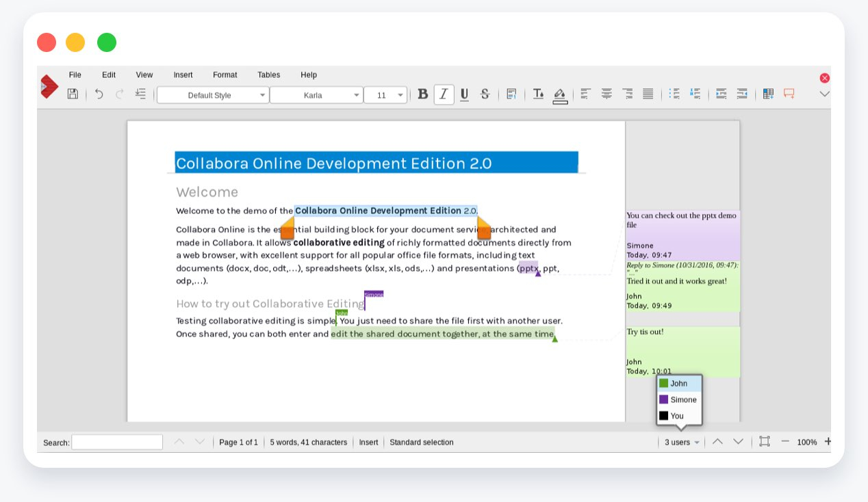
Task: Apply Strikethrough to text
Action: [x=485, y=94]
